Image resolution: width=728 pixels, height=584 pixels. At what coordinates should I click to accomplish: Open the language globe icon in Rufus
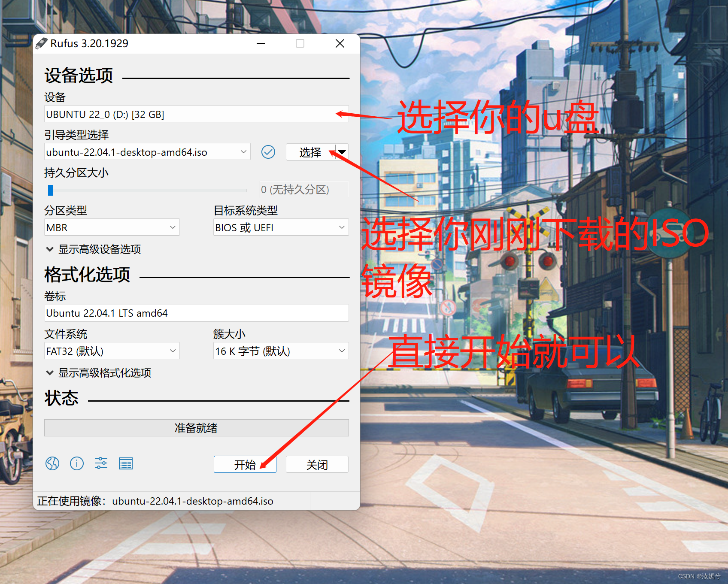(x=52, y=463)
